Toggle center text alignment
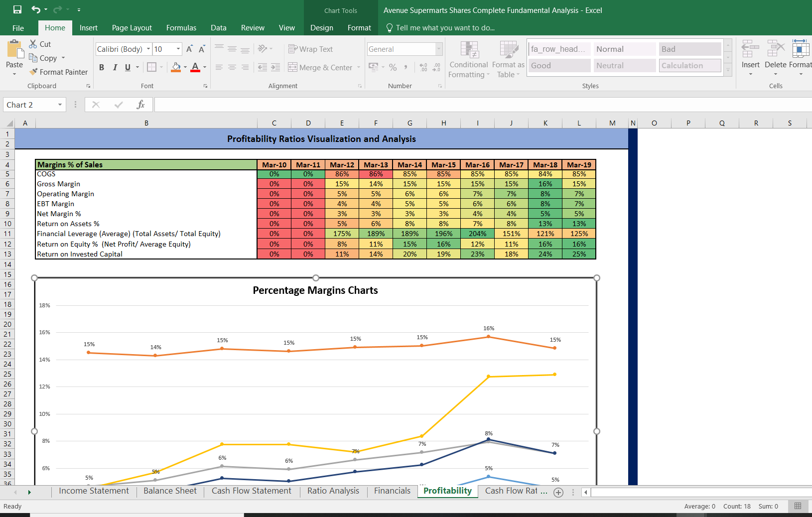This screenshot has width=812, height=517. (232, 67)
